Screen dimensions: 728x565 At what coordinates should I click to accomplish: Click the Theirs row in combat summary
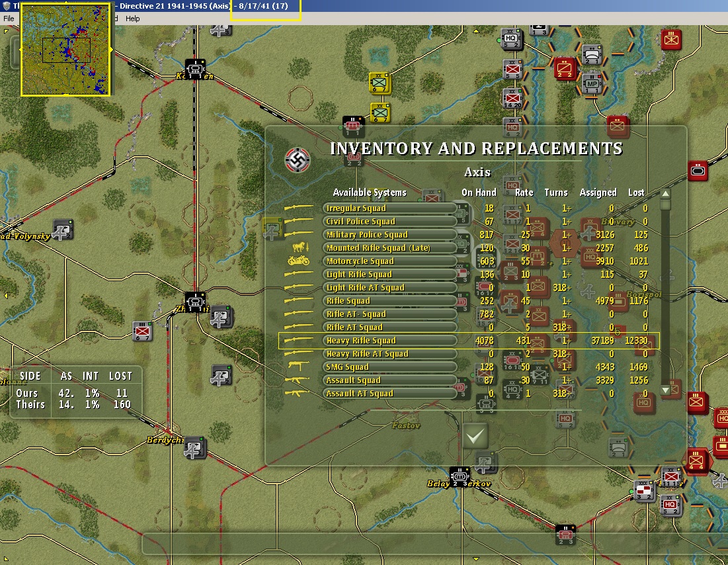click(74, 404)
